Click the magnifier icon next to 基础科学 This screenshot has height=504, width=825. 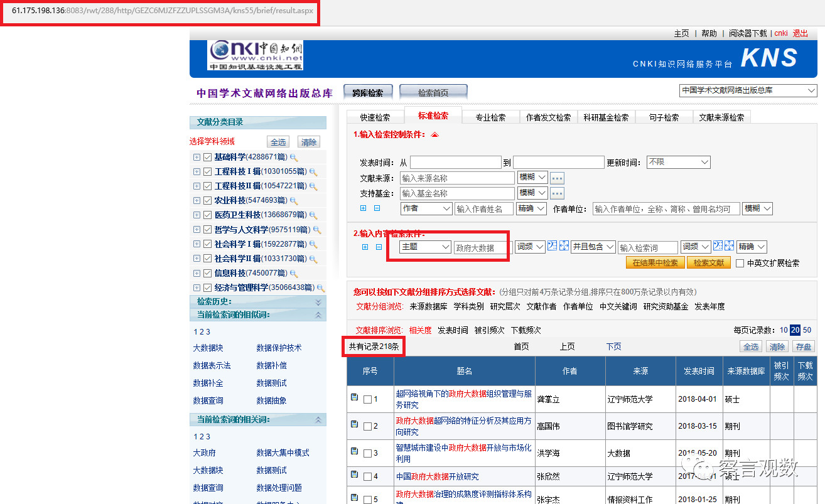pos(293,158)
